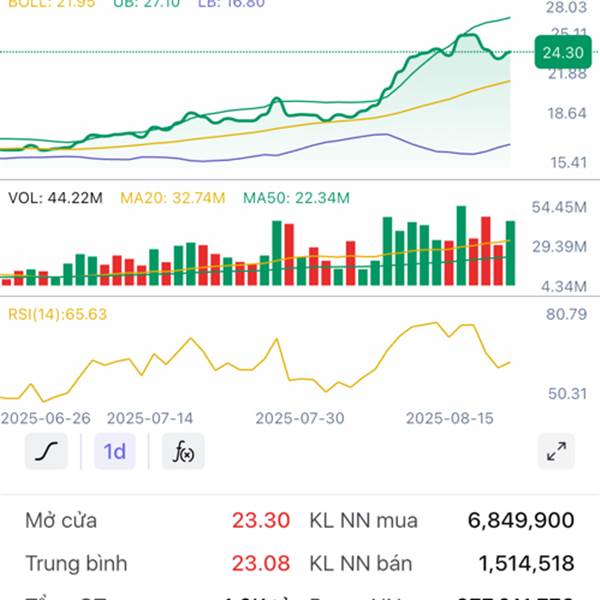This screenshot has width=600, height=600.
Task: Click the 80.79 RSI axis label
Action: coord(566,314)
